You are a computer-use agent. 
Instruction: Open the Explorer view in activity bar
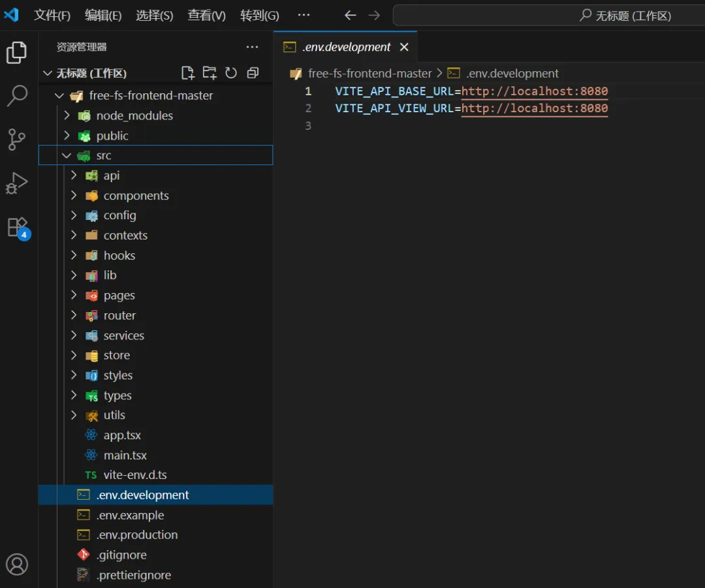tap(17, 53)
